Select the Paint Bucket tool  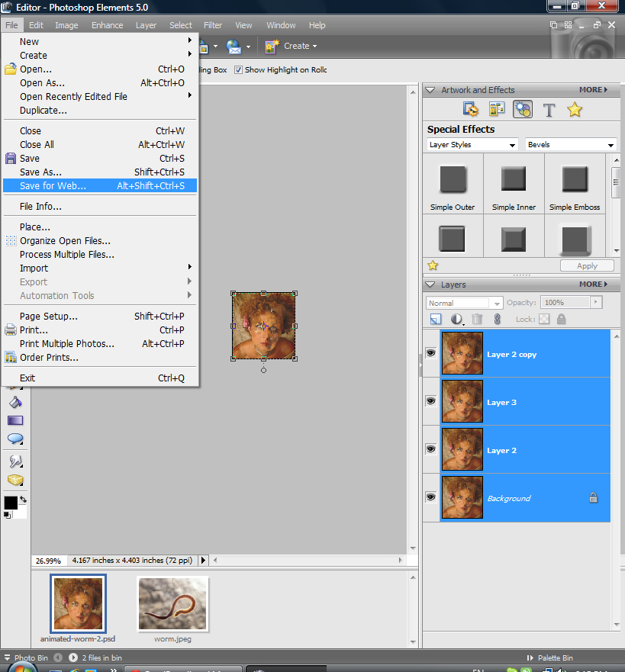(x=15, y=402)
